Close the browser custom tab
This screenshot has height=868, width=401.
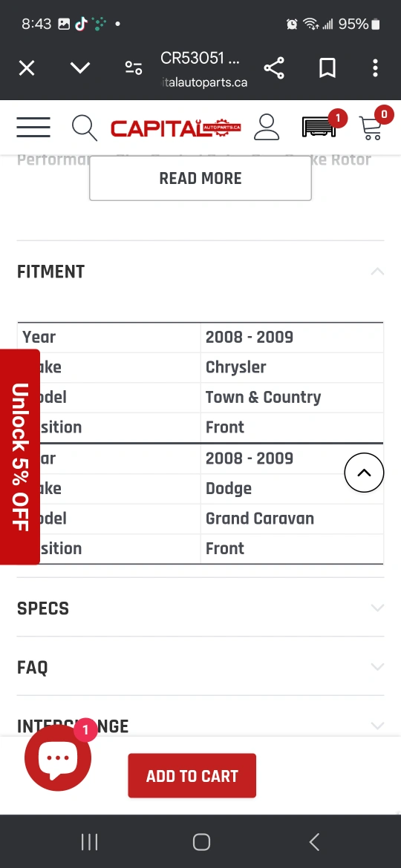click(27, 68)
